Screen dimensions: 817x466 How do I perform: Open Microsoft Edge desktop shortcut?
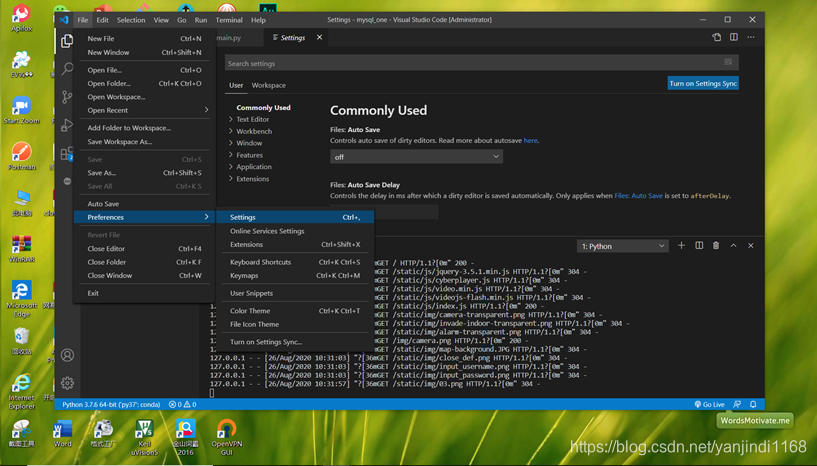click(21, 298)
